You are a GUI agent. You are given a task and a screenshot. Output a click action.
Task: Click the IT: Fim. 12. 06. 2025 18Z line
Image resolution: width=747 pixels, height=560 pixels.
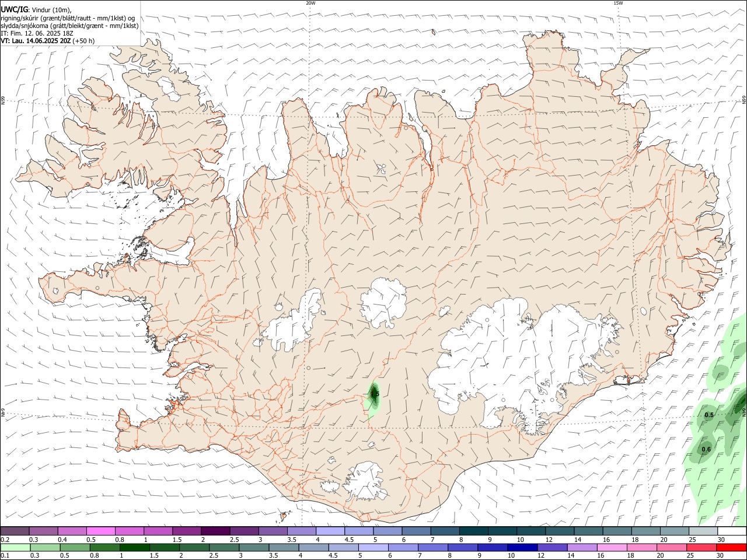[37, 33]
